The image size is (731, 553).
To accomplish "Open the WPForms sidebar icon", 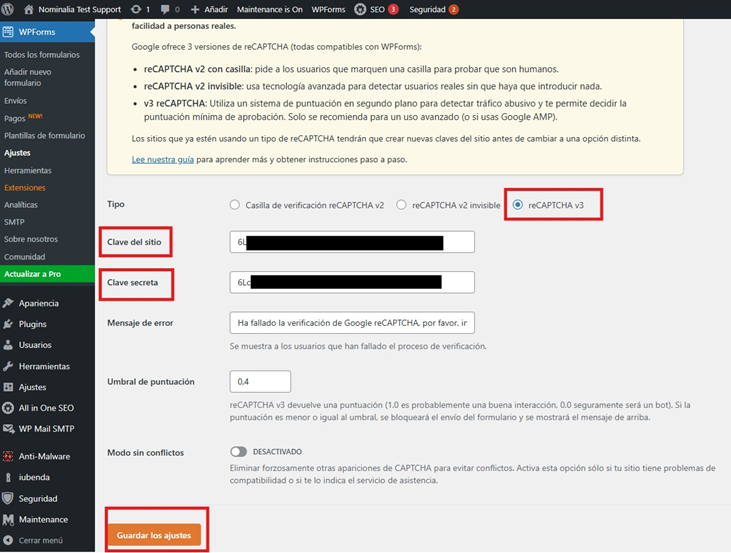I will (8, 32).
